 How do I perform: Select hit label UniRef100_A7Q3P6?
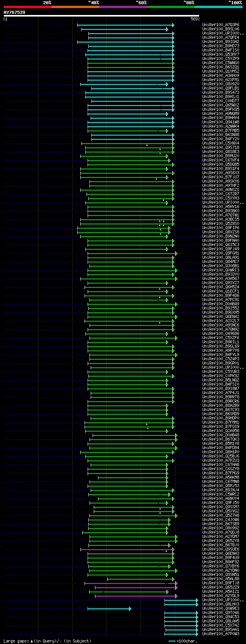pos(221,25)
